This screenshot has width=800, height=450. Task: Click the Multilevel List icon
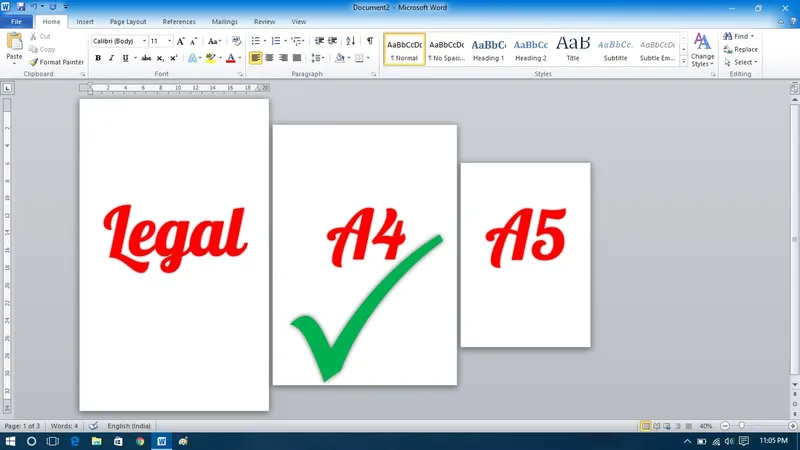pyautogui.click(x=296, y=41)
